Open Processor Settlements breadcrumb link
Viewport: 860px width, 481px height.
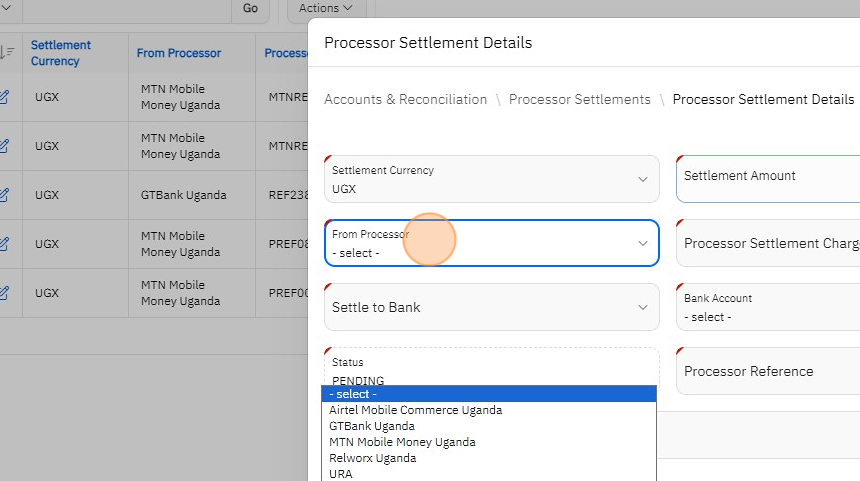point(579,100)
